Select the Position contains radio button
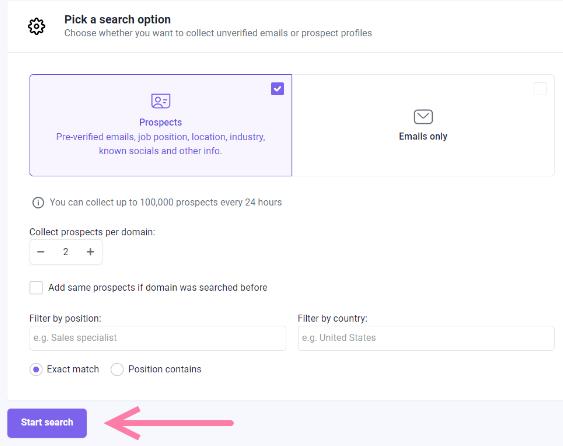 click(x=117, y=369)
